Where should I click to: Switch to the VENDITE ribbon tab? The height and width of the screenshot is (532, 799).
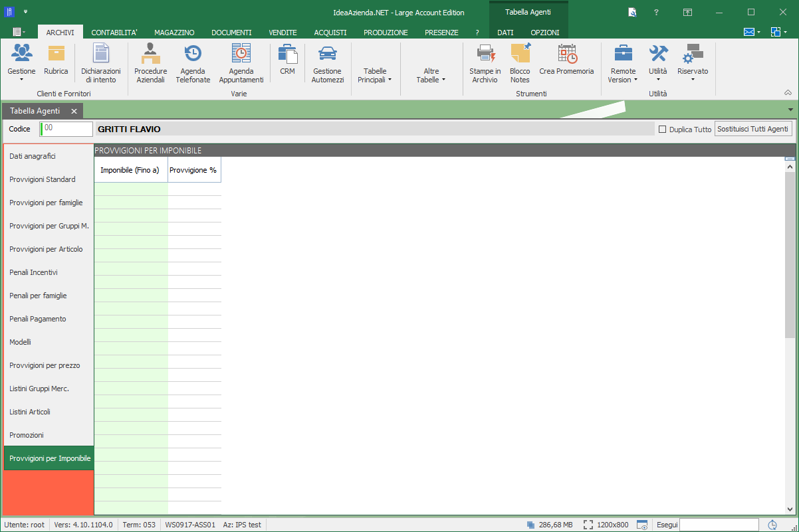[283, 32]
